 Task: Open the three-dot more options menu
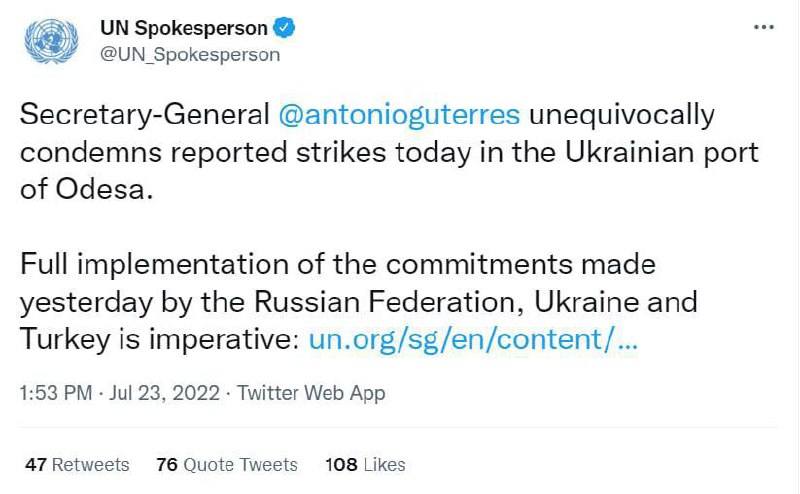(x=764, y=28)
